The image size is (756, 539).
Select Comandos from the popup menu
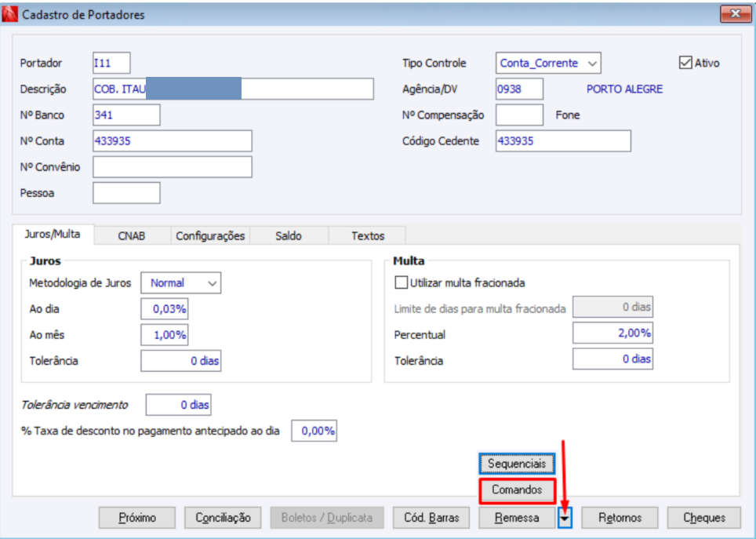tap(517, 490)
